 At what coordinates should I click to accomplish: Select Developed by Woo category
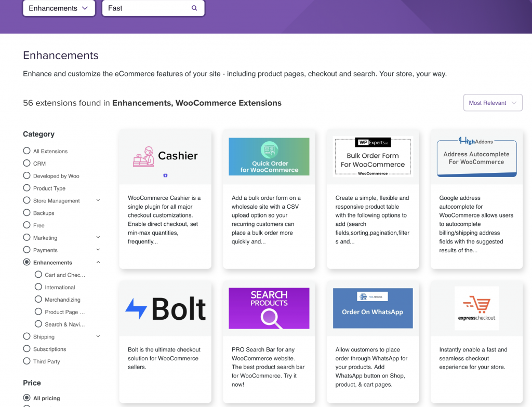pos(27,175)
